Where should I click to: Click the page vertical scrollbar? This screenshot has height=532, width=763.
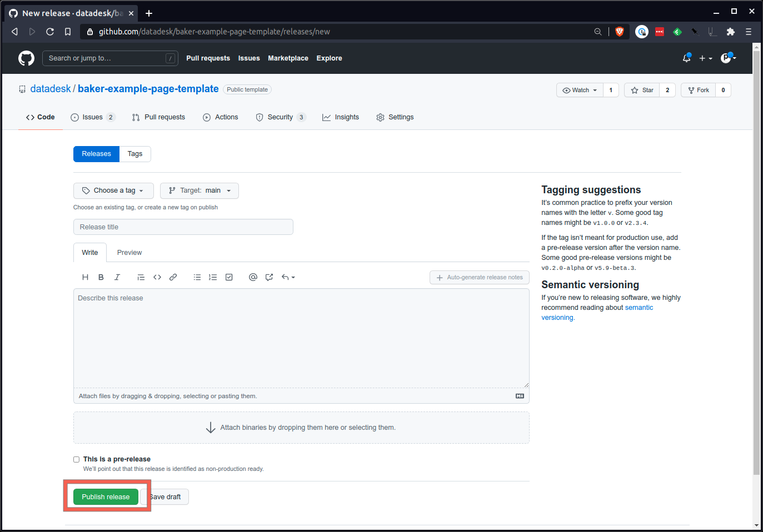tap(756, 263)
